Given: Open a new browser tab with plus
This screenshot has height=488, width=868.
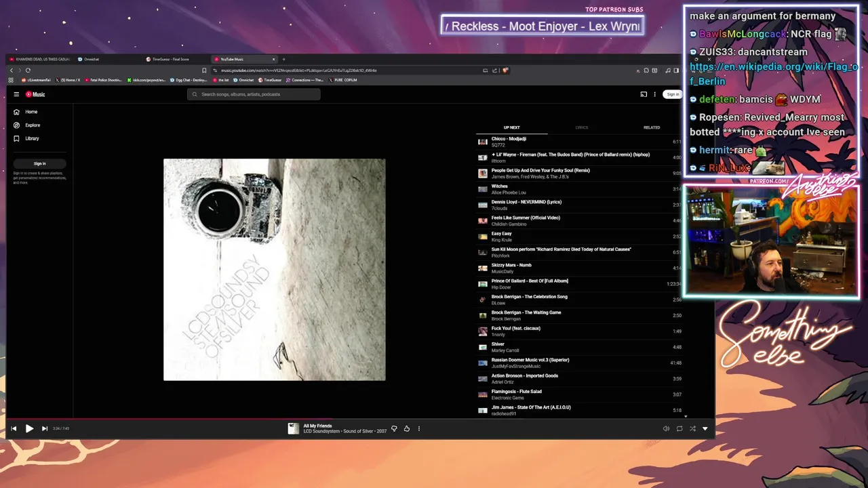Looking at the screenshot, I should coord(283,59).
